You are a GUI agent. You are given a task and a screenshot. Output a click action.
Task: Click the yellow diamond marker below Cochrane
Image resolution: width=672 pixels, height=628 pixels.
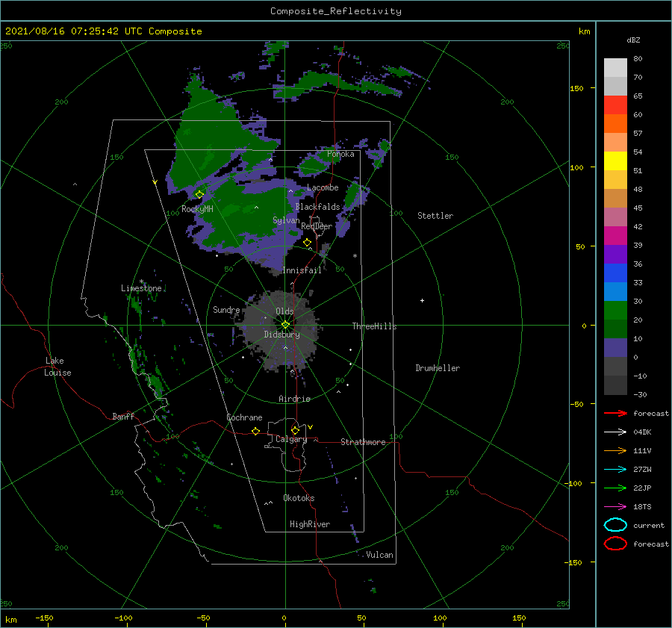coord(256,432)
